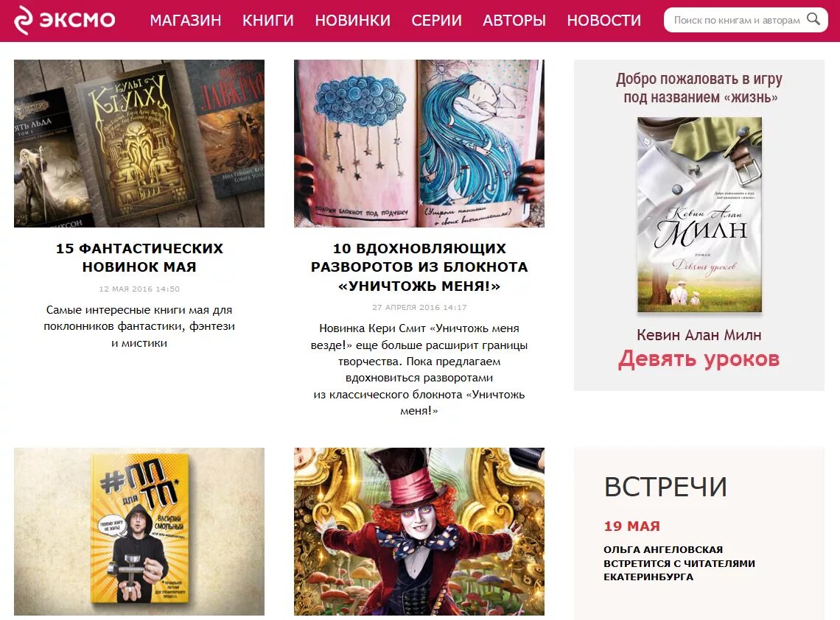
Task: Click headline 10 вдохновляющих разворотов из блокнота
Action: (419, 267)
